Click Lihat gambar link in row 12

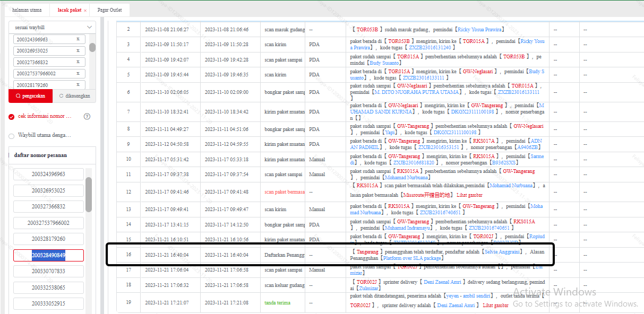[469, 195]
